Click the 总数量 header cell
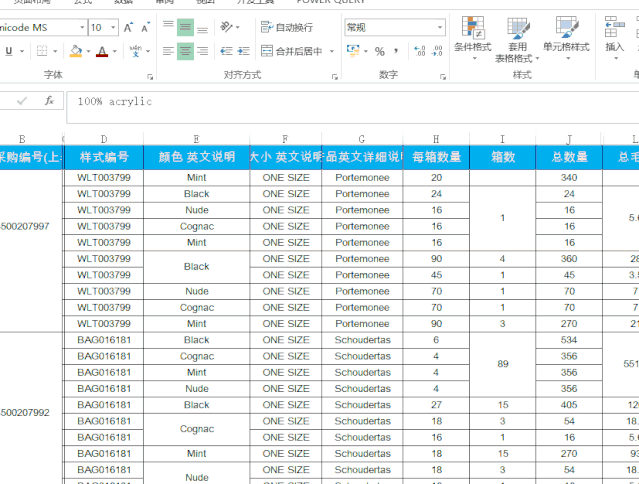This screenshot has width=639, height=484. click(x=569, y=157)
